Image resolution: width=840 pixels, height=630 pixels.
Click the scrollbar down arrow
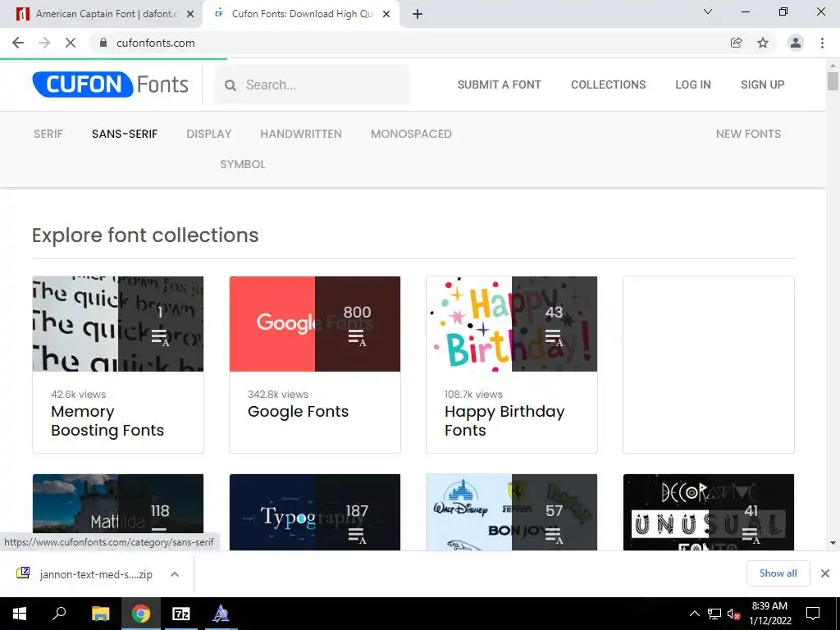click(833, 543)
